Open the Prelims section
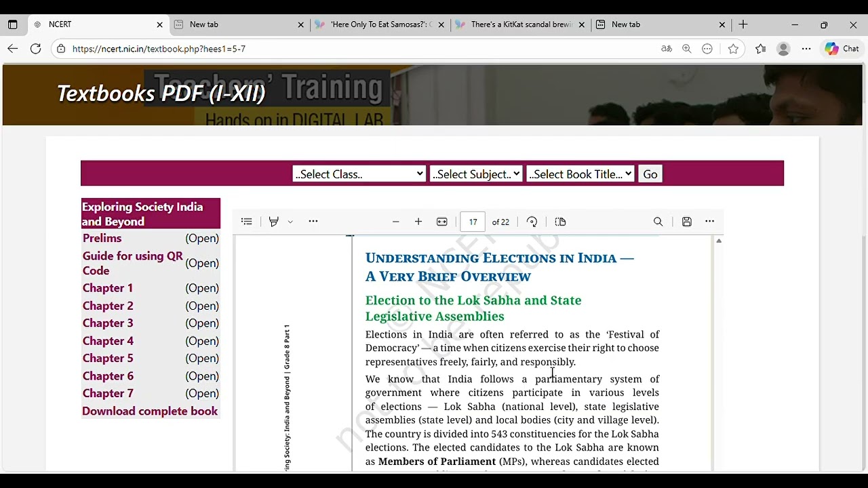The image size is (868, 488). coord(102,238)
